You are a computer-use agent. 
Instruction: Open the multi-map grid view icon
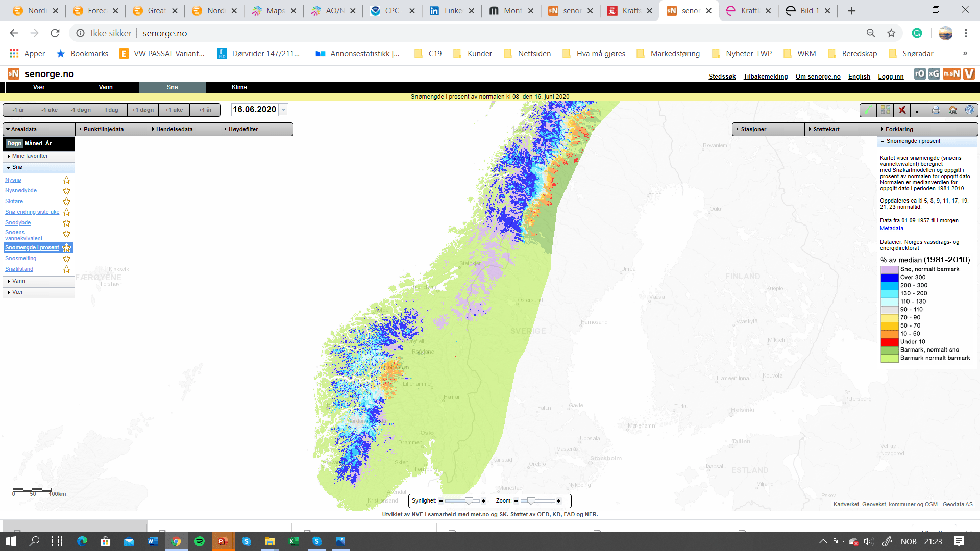click(886, 110)
